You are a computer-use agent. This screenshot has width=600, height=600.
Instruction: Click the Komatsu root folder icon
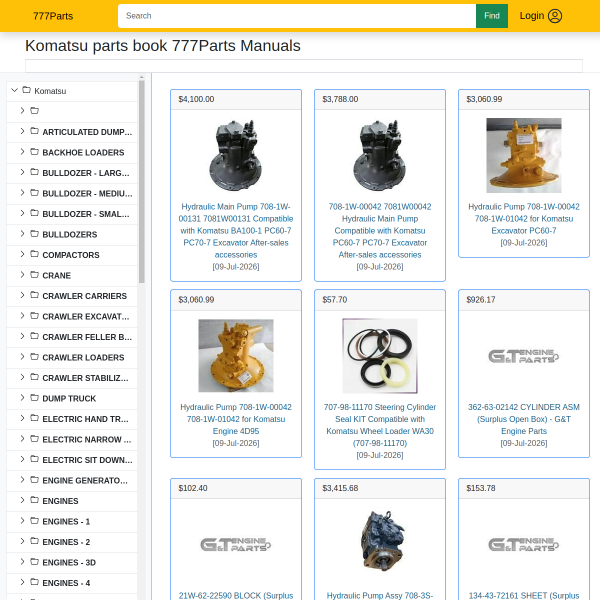26,90
